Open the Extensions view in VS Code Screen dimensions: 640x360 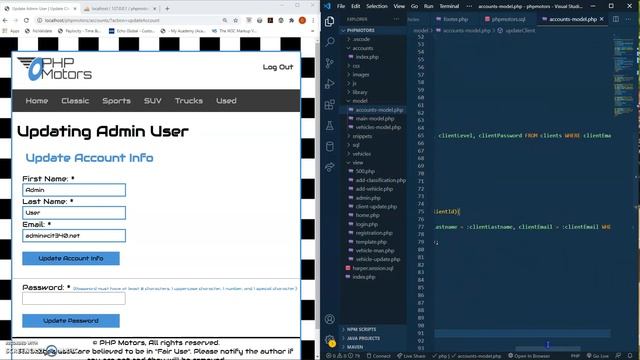330,104
